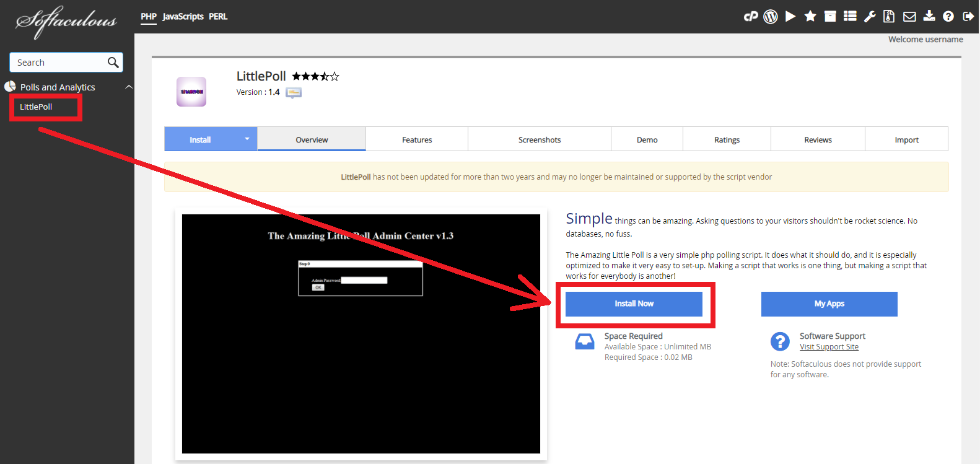Click the LittlePoll app logo icon
The image size is (980, 464).
pos(191,92)
